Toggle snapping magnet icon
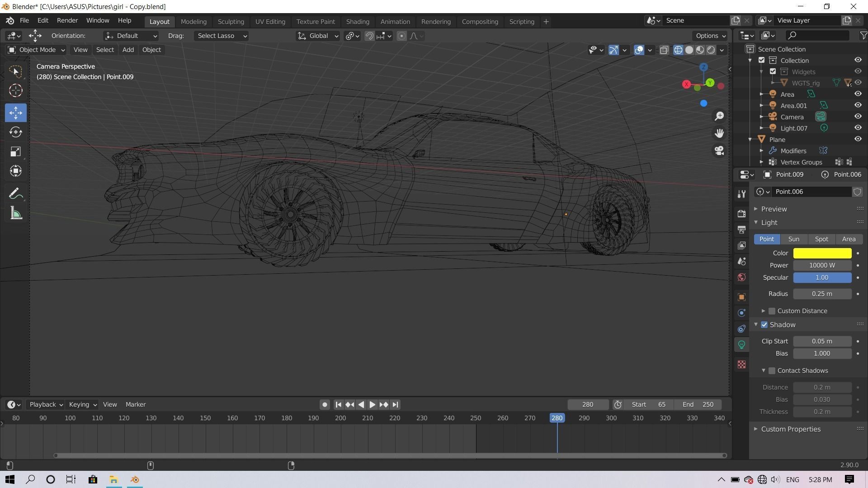Screen dimensions: 868x488 point(369,36)
